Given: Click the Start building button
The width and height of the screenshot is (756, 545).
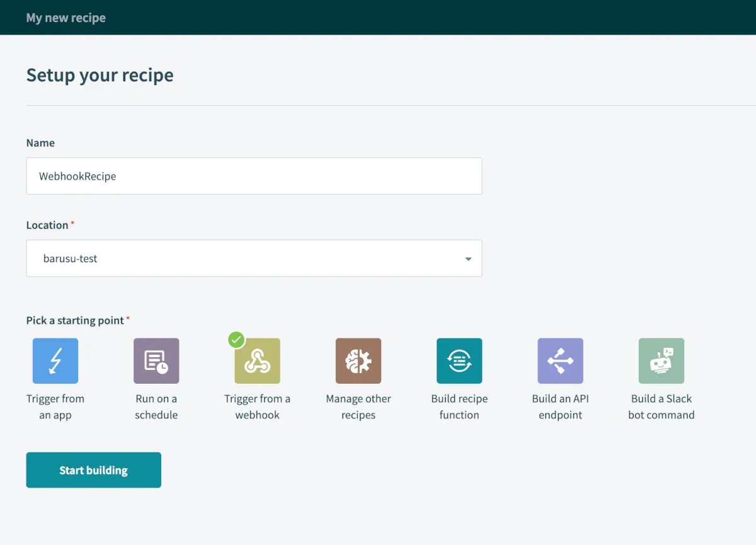Looking at the screenshot, I should [93, 470].
